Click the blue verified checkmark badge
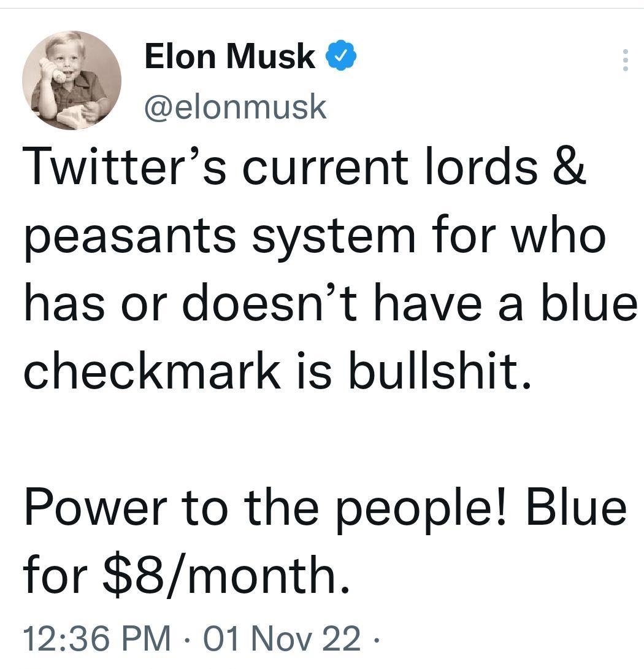Screen dimensions: 644x669 [x=337, y=57]
